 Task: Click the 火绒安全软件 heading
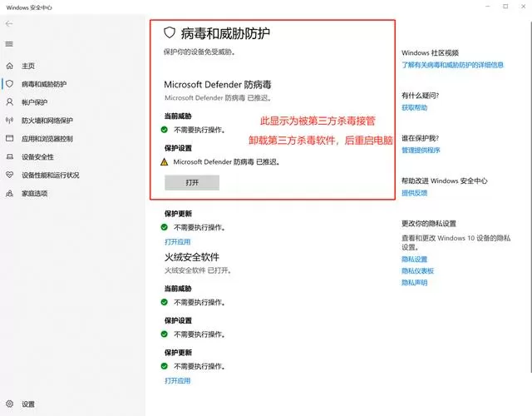[x=192, y=257]
